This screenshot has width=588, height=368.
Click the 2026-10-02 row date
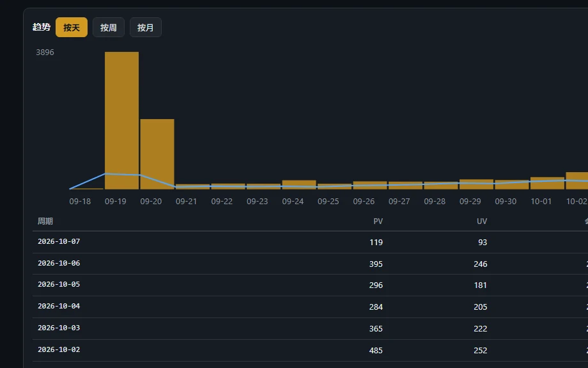59,349
